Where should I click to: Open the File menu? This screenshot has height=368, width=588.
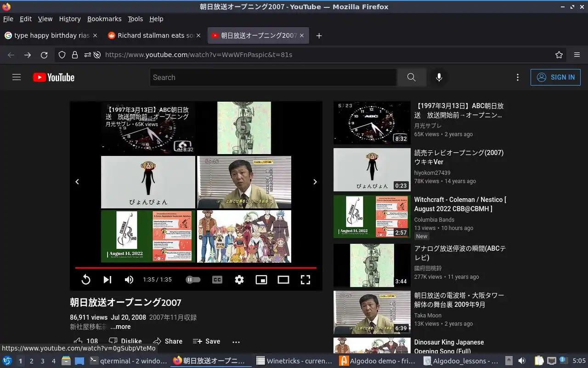8,19
